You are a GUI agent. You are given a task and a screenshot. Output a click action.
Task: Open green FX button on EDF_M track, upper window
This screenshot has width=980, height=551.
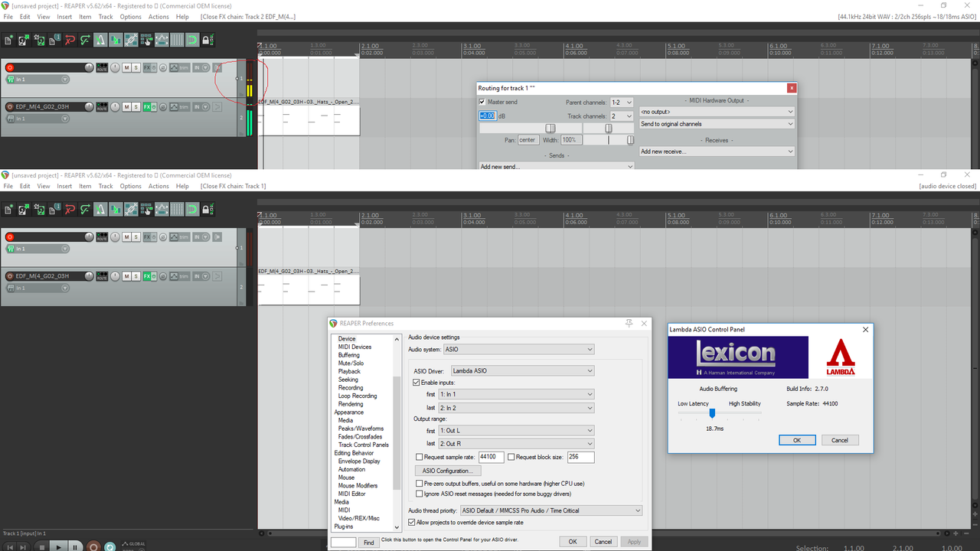146,106
